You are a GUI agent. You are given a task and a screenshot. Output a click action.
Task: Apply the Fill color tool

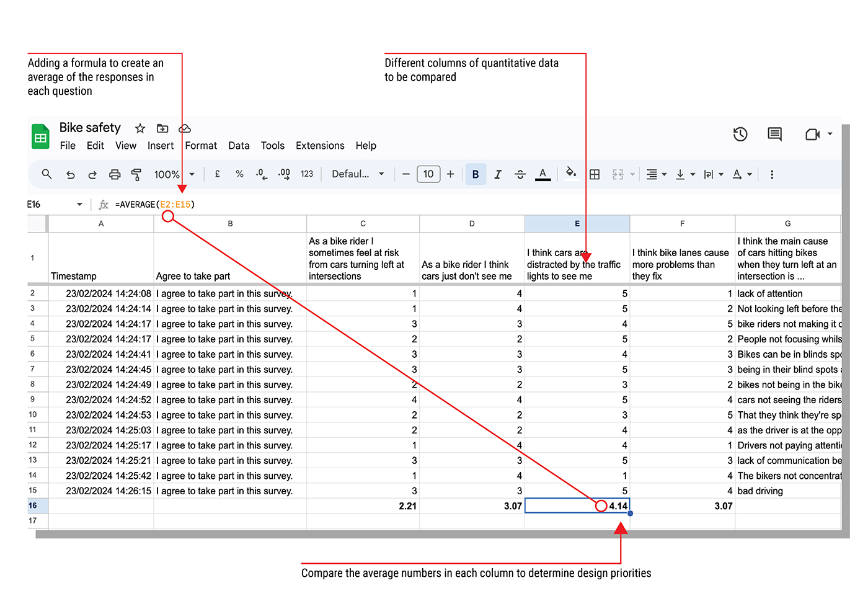point(571,174)
